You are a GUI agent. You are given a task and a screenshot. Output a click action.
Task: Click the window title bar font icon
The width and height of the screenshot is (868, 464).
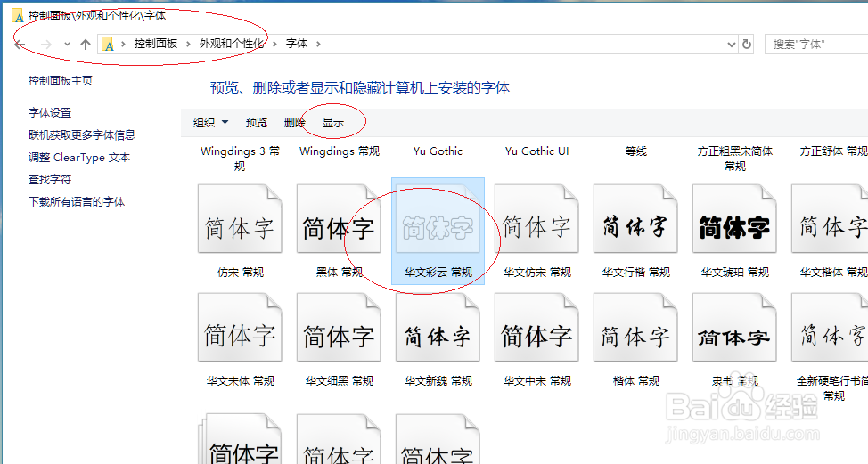(18, 15)
